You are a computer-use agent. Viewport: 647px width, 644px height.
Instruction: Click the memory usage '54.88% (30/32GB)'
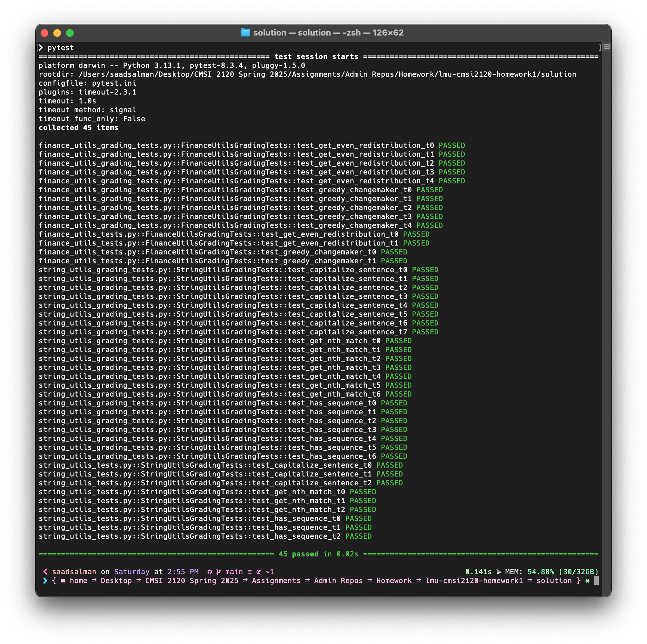pos(563,572)
